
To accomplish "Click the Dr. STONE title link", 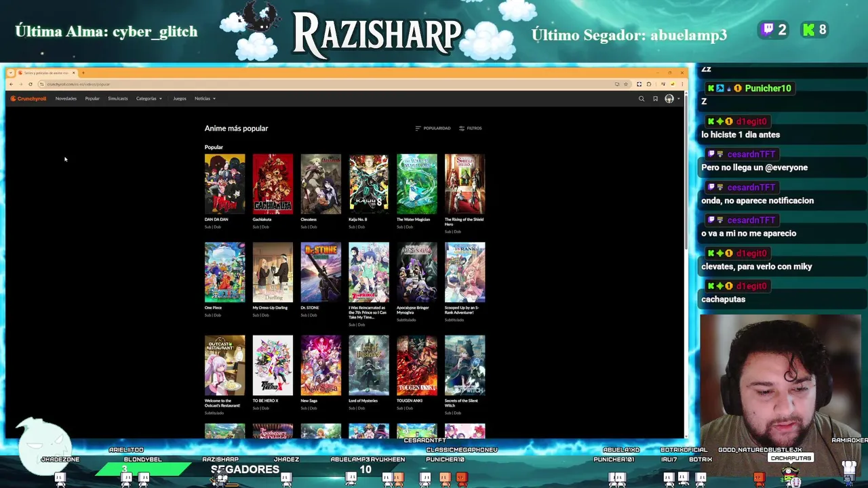I will tap(310, 308).
